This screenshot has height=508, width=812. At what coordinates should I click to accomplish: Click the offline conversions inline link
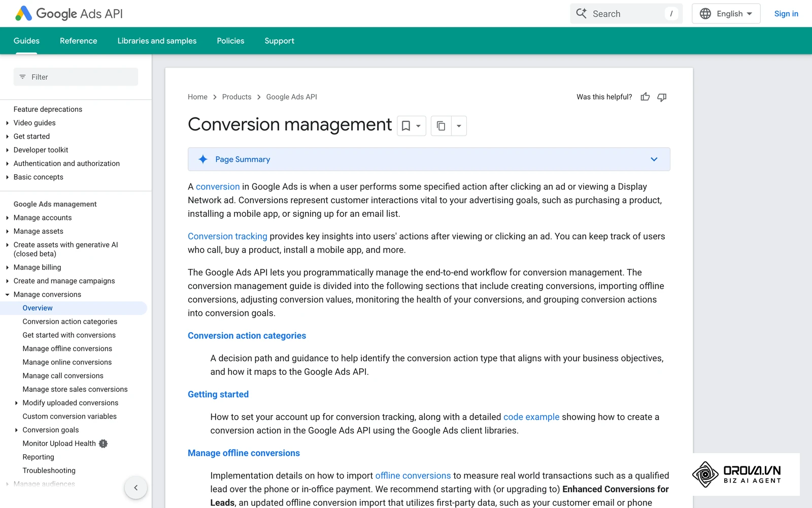click(413, 475)
